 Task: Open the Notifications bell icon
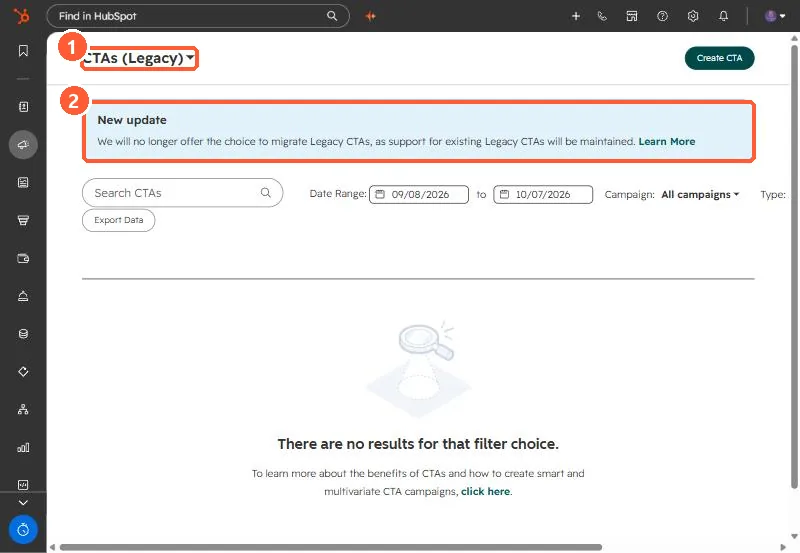pyautogui.click(x=723, y=16)
